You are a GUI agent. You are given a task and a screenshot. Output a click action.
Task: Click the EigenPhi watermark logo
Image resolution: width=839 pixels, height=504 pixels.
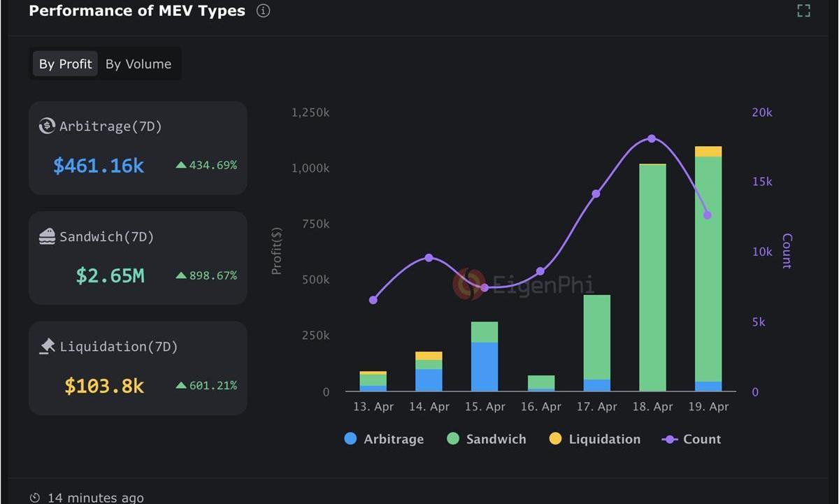pos(468,284)
